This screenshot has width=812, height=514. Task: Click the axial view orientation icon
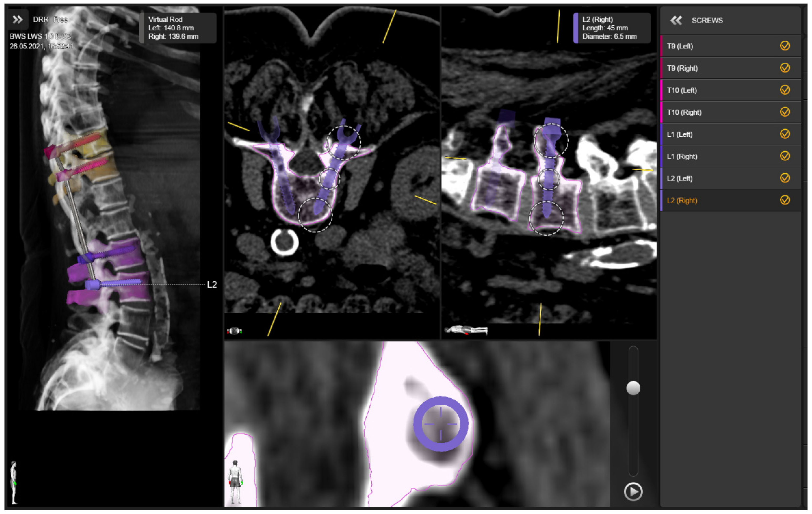click(234, 331)
